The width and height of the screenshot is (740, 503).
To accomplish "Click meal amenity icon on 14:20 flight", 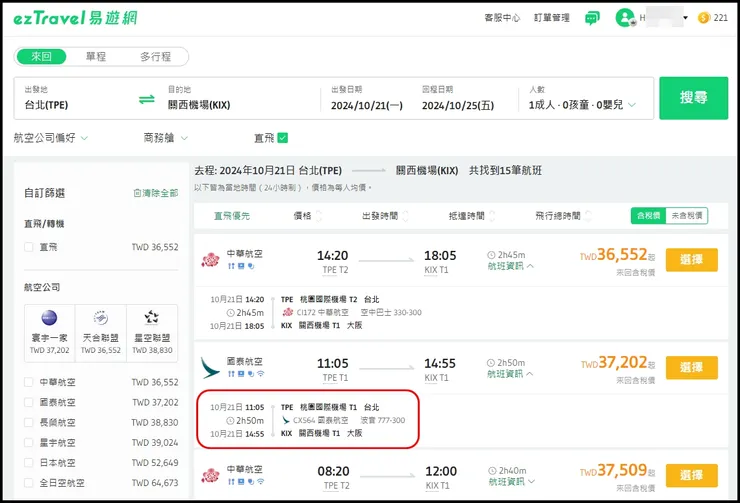I will pos(231,266).
